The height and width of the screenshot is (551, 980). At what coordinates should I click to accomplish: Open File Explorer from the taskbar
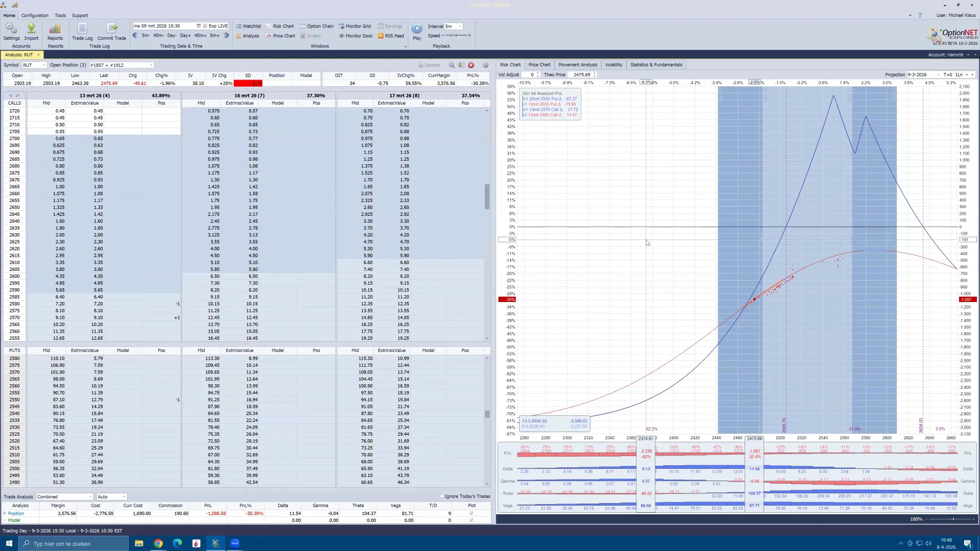pyautogui.click(x=139, y=543)
